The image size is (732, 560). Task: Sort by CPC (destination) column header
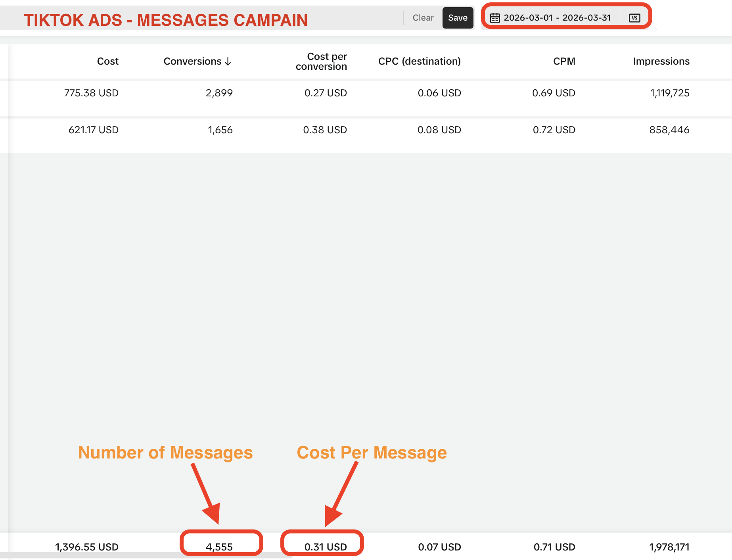pos(419,61)
